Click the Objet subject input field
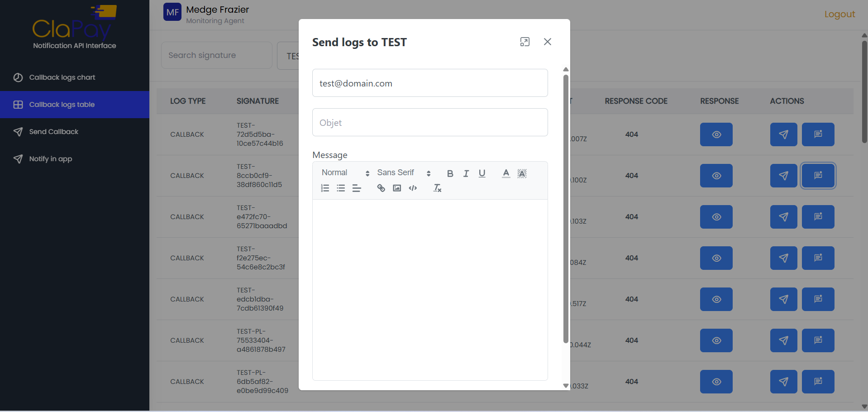Screen dimensions: 868x412 429,123
